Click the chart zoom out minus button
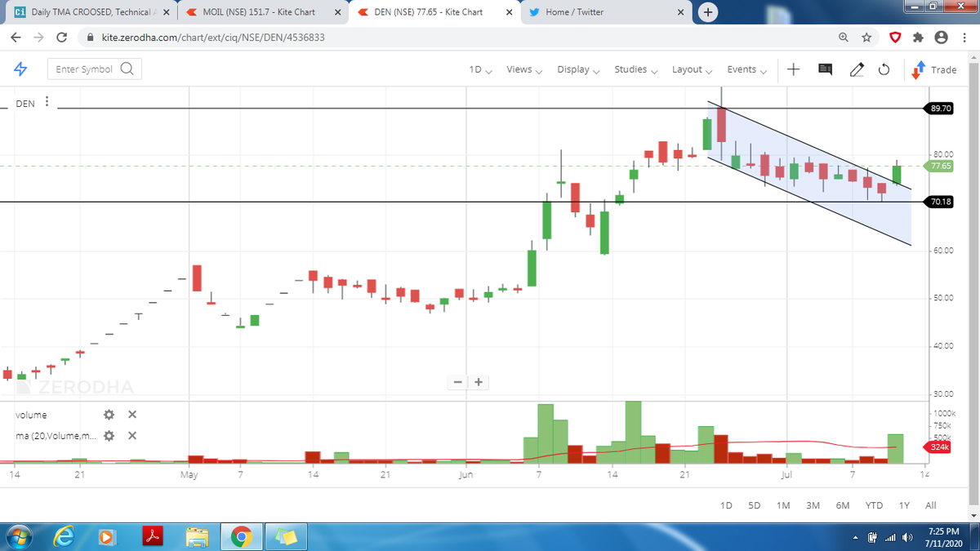The height and width of the screenshot is (551, 980). (x=458, y=382)
